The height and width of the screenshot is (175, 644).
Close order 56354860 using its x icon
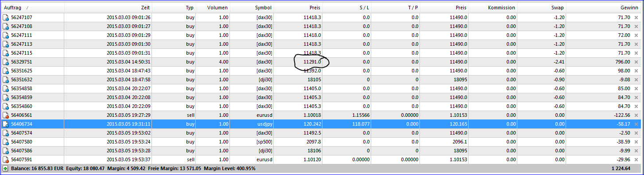click(636, 106)
